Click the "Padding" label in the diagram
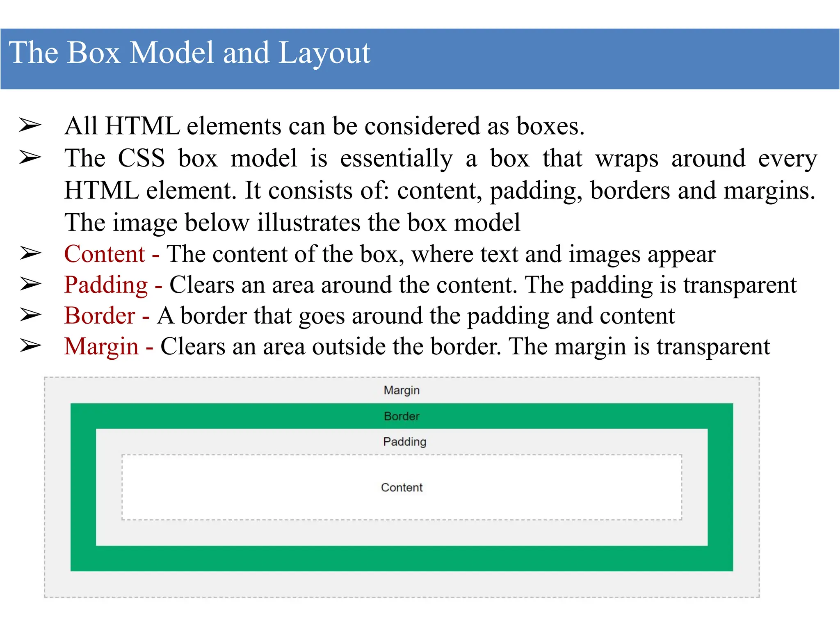Screen dimensions: 840x630 coord(405,442)
